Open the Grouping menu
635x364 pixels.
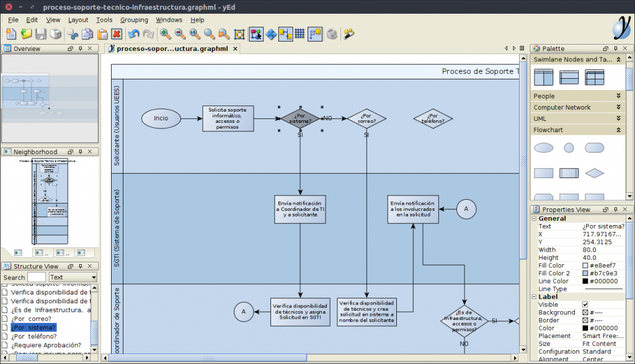tap(134, 20)
